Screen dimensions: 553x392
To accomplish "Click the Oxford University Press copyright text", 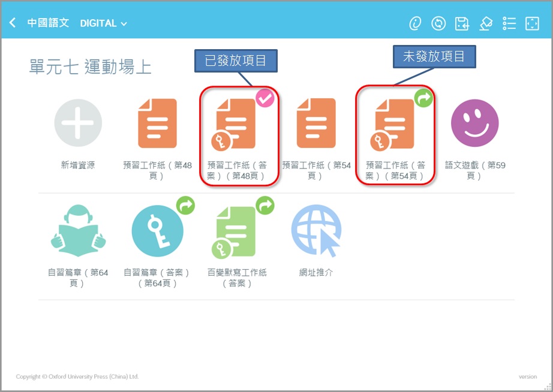I will (x=77, y=376).
